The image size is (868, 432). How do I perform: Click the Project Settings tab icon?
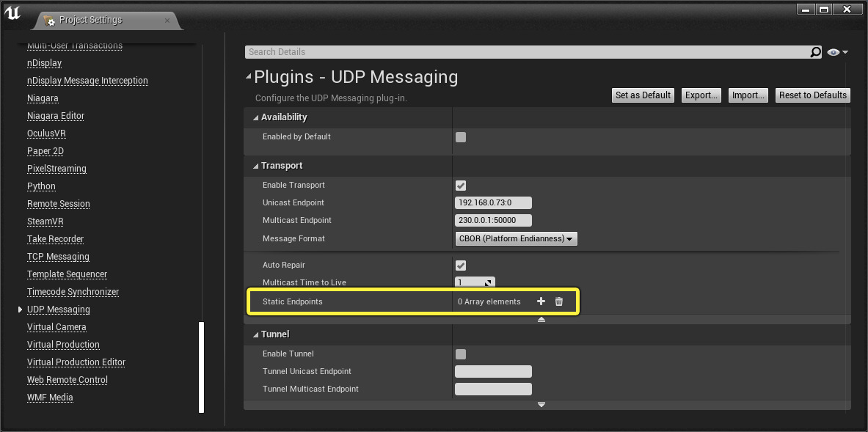pyautogui.click(x=49, y=21)
